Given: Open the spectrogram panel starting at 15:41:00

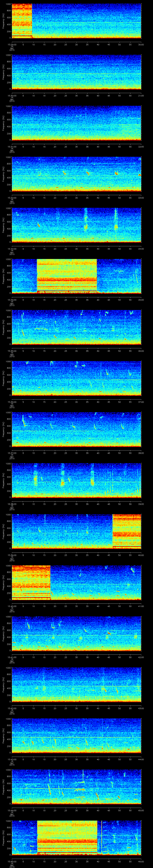Looking at the screenshot, I should tap(76, 633).
